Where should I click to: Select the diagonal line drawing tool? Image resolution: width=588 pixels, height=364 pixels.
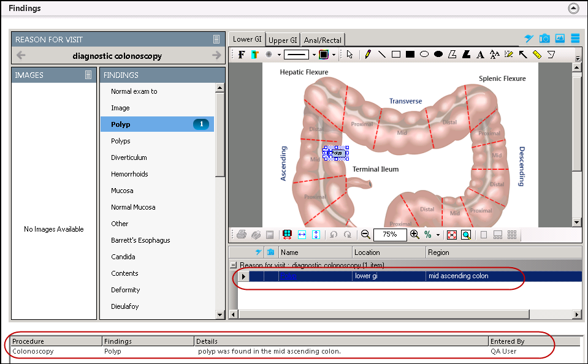[x=382, y=55]
